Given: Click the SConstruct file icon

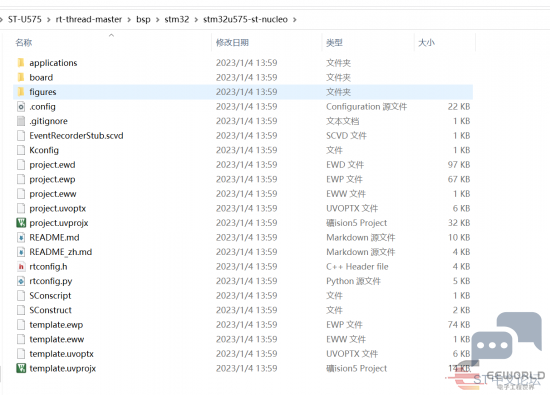Looking at the screenshot, I should (21, 310).
